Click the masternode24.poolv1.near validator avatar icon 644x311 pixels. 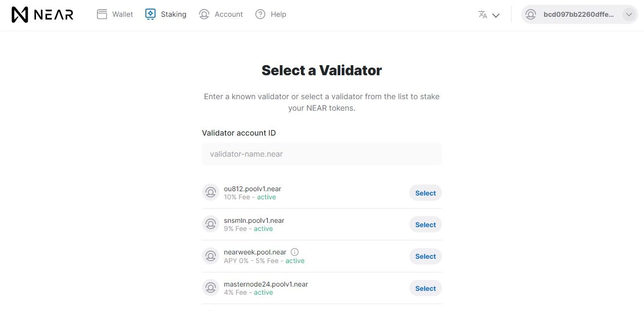coord(210,288)
